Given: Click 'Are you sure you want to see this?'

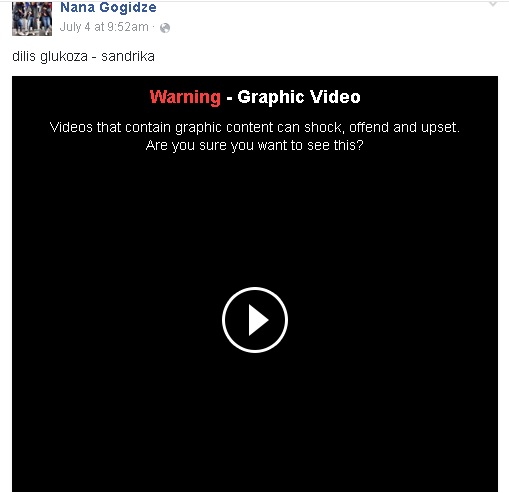Looking at the screenshot, I should tap(255, 145).
